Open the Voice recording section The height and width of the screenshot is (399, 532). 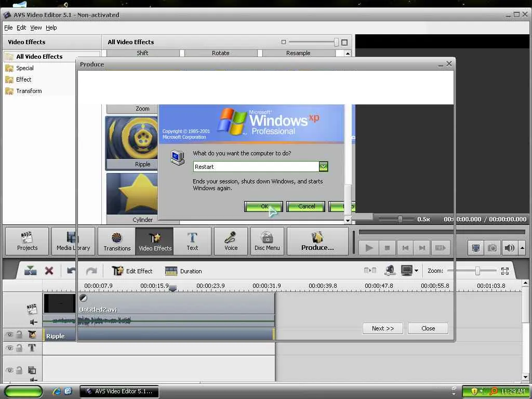pyautogui.click(x=231, y=241)
